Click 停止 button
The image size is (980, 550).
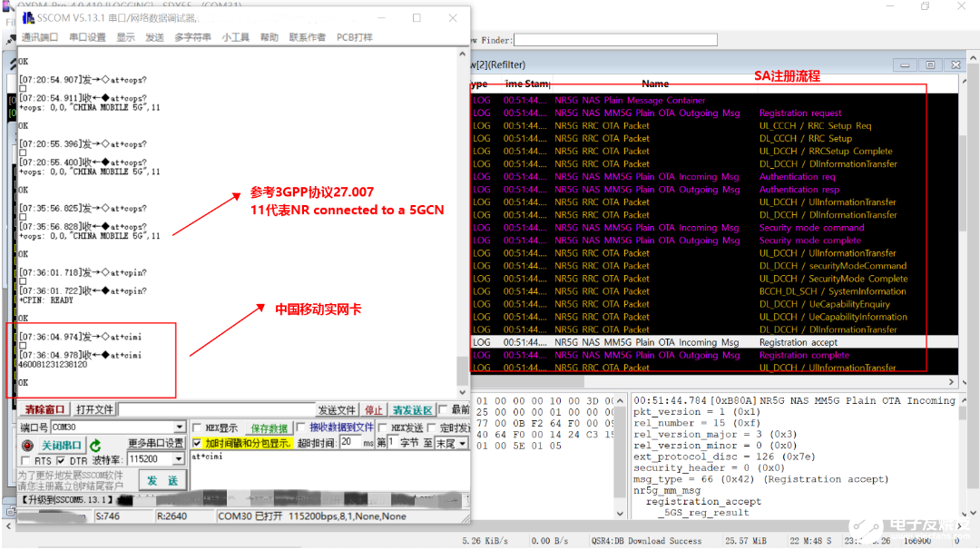(x=373, y=410)
